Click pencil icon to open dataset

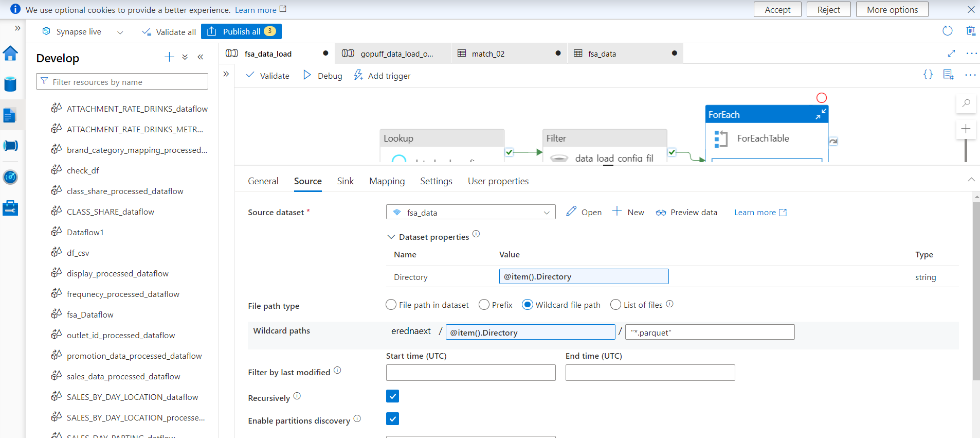pyautogui.click(x=571, y=212)
